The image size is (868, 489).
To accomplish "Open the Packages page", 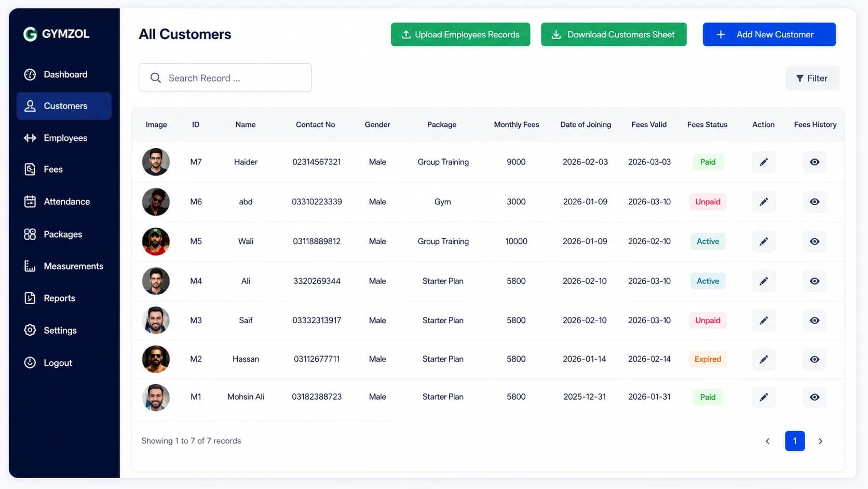I will [x=64, y=234].
